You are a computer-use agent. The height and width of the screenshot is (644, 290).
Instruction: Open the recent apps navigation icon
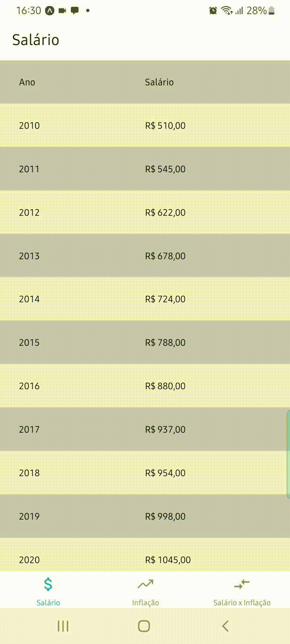(63, 626)
